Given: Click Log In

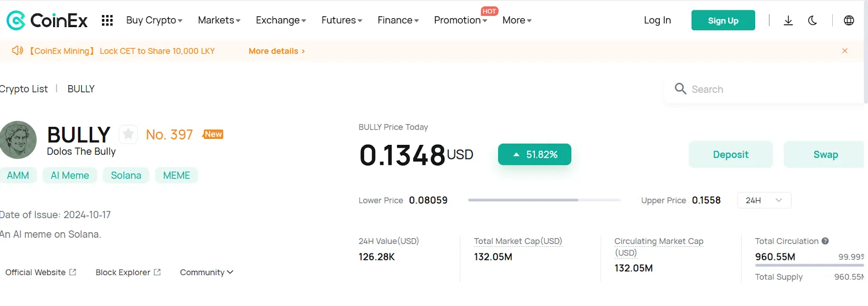Looking at the screenshot, I should pyautogui.click(x=658, y=20).
